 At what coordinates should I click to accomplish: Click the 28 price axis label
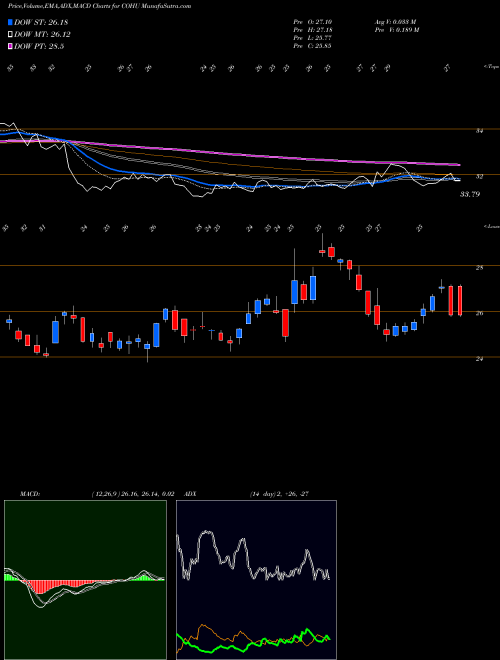tap(479, 267)
